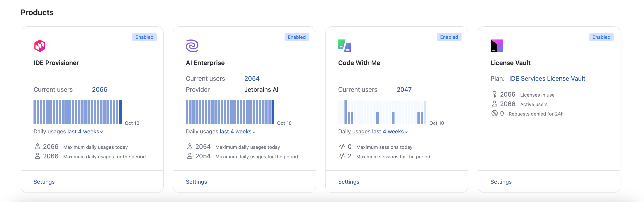The image size is (644, 202).
Task: Open AI Enterprise Settings
Action: coord(196,182)
